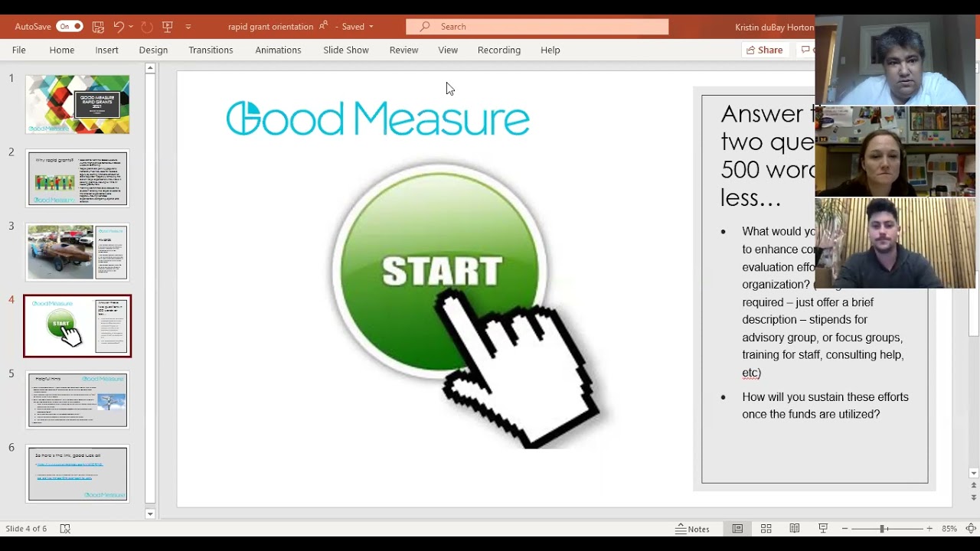980x551 pixels.
Task: Select slide 3 thumbnail
Action: click(77, 252)
